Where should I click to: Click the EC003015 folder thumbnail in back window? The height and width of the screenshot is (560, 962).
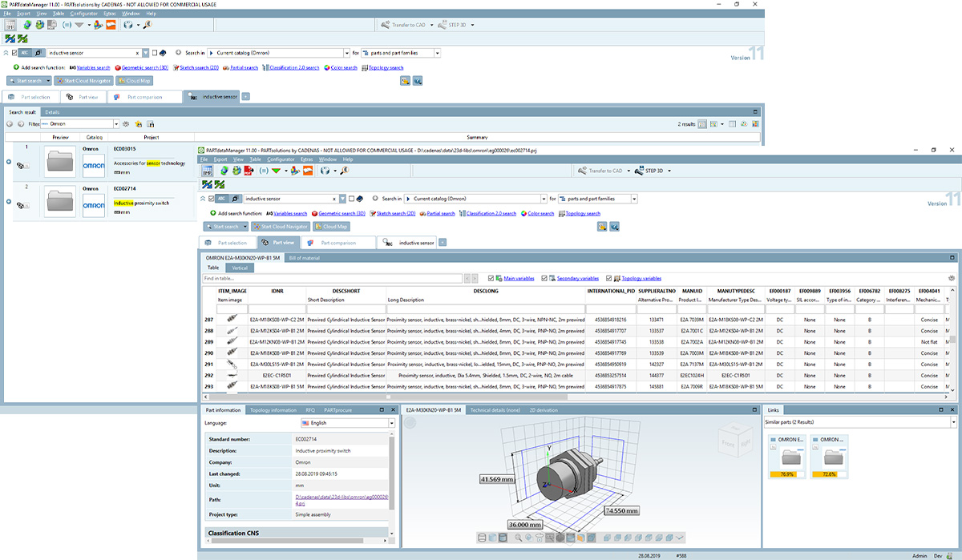click(x=60, y=162)
